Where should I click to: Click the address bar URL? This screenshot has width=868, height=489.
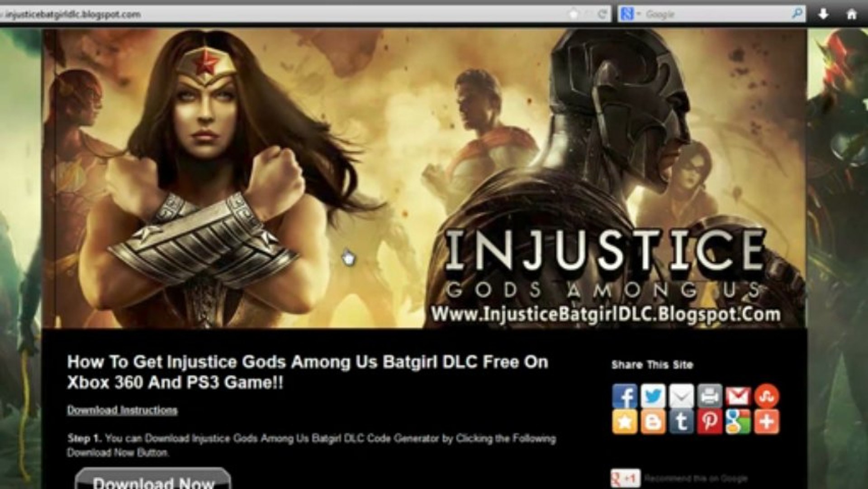tap(72, 14)
